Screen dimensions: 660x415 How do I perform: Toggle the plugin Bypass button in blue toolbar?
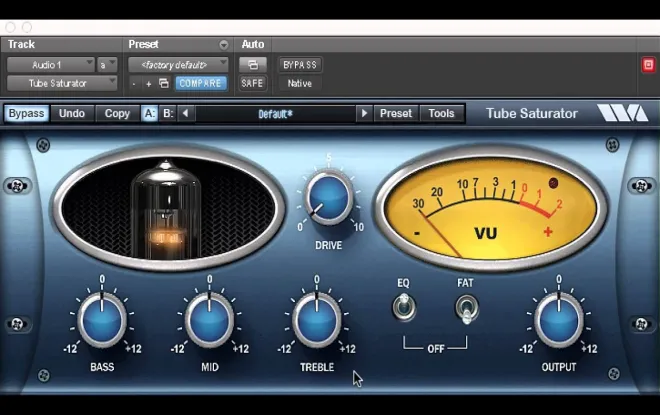(27, 113)
